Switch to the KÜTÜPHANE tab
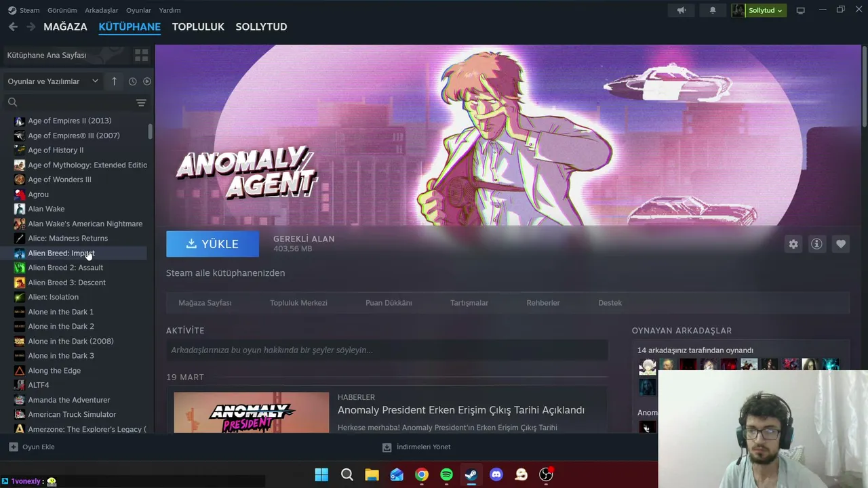This screenshot has width=868, height=488. point(130,26)
